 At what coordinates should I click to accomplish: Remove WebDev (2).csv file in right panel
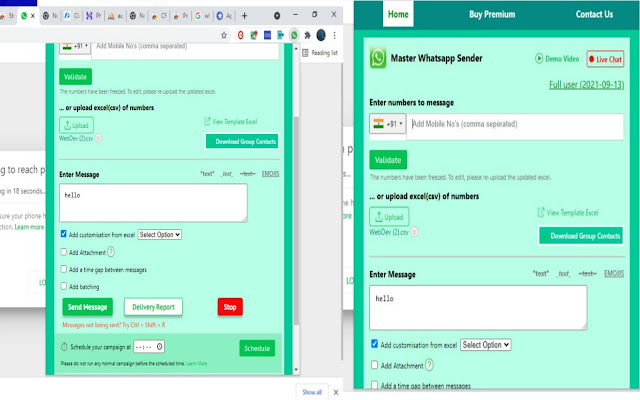414,232
